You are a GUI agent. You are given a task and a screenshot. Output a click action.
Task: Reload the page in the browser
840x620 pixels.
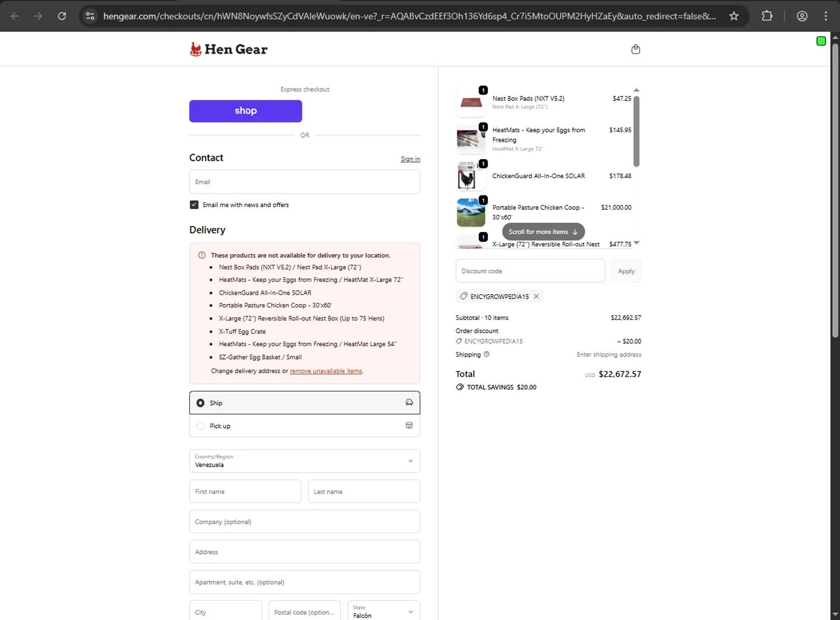tap(62, 16)
